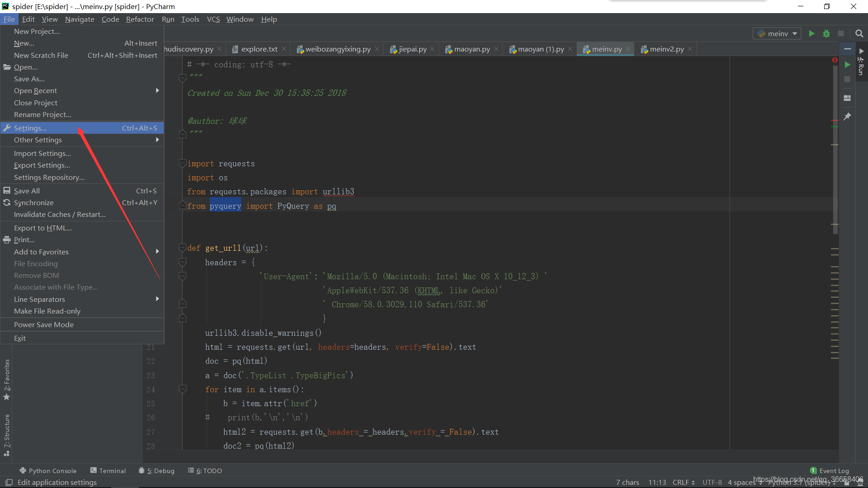Collapse the get_url1 function fold marker
The width and height of the screenshot is (868, 488).
183,248
